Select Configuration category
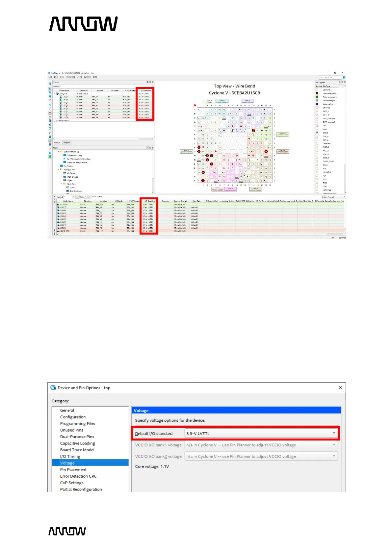The height and width of the screenshot is (554, 392). pos(73,417)
